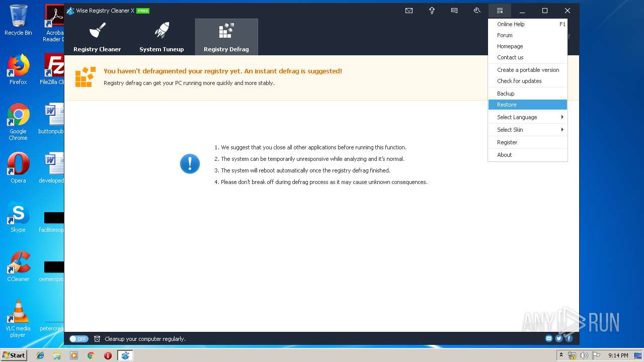Show hidden system tray icons
644x362 pixels.
pos(561,355)
